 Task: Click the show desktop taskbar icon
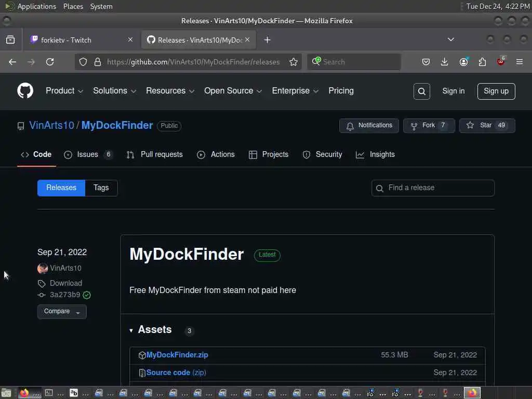(x=6, y=393)
